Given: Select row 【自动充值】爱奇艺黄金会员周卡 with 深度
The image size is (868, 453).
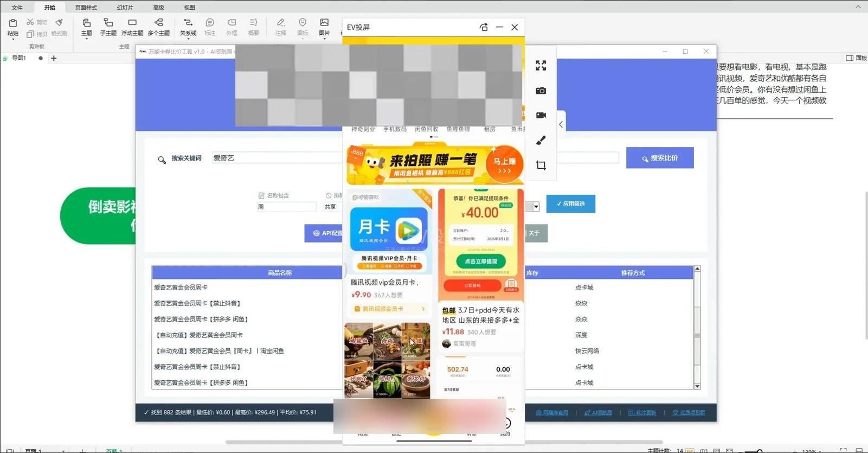Looking at the screenshot, I should point(423,335).
